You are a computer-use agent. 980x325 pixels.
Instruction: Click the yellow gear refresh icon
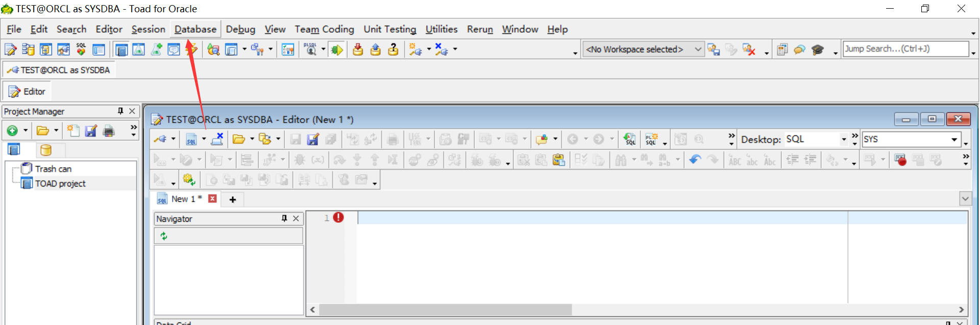point(189,179)
